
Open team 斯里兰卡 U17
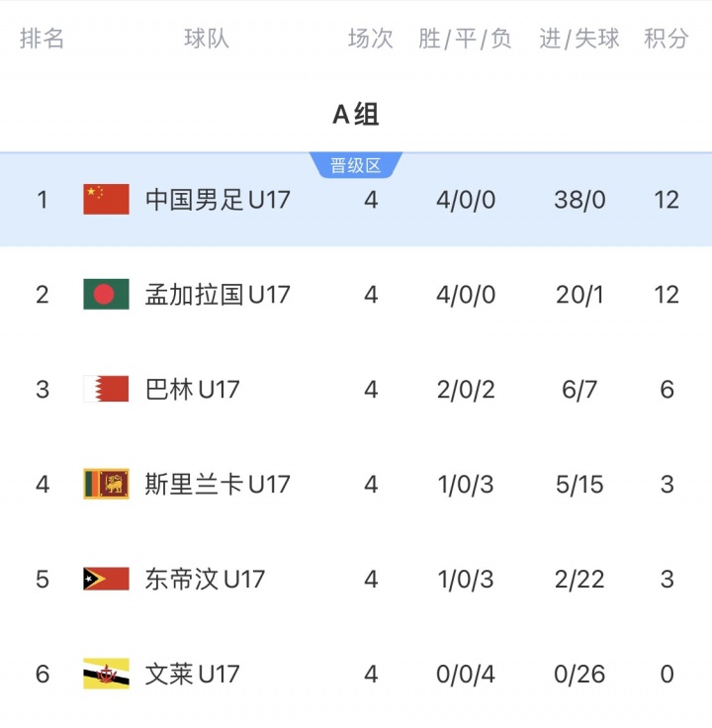click(218, 485)
